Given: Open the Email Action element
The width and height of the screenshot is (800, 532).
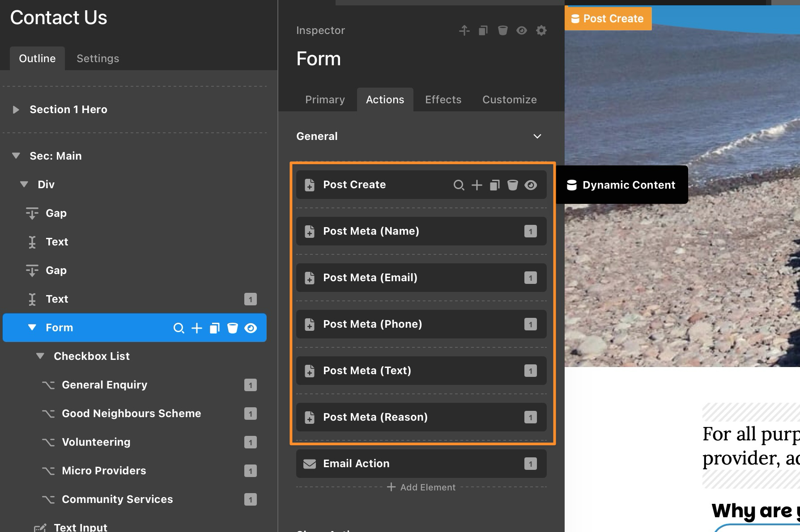Looking at the screenshot, I should click(x=356, y=464).
